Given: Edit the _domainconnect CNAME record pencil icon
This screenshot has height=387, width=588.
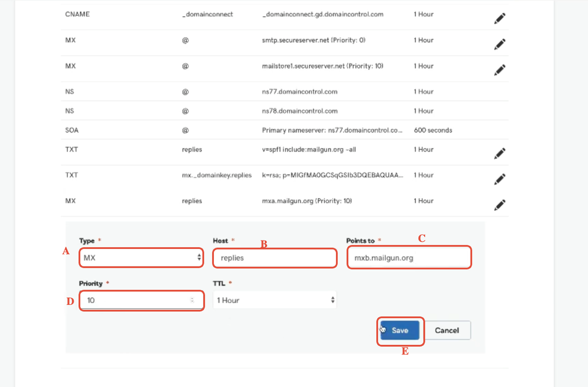Looking at the screenshot, I should [x=500, y=19].
